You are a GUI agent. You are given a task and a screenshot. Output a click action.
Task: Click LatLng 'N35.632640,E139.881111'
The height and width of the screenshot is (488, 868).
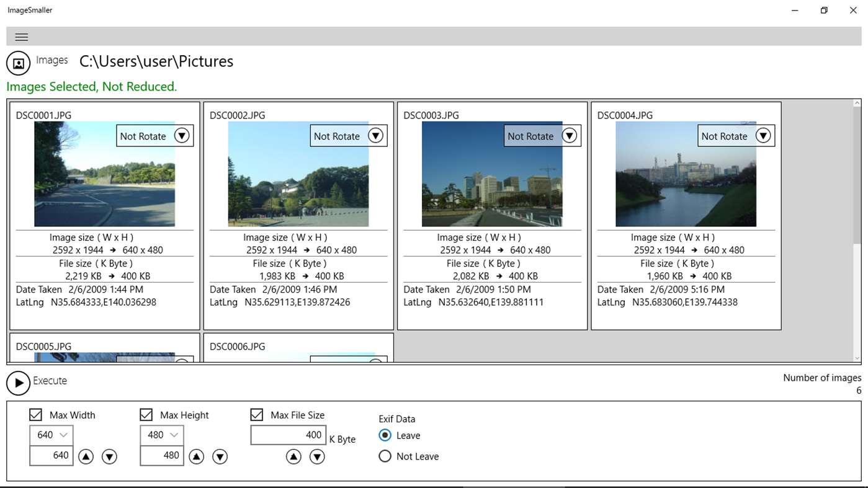click(491, 303)
